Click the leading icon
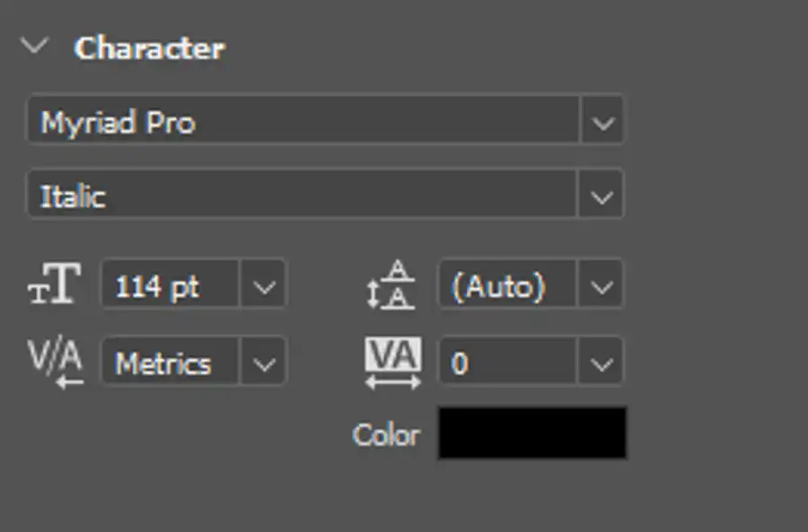 pyautogui.click(x=391, y=284)
